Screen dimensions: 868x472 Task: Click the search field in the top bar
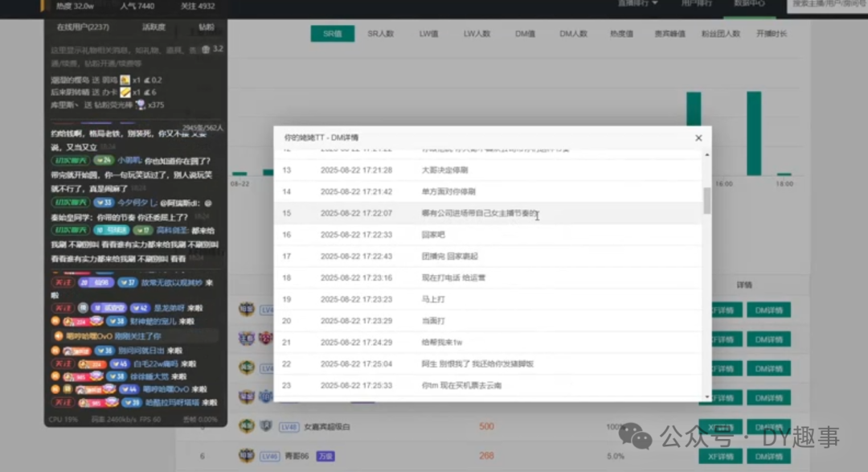coord(828,5)
